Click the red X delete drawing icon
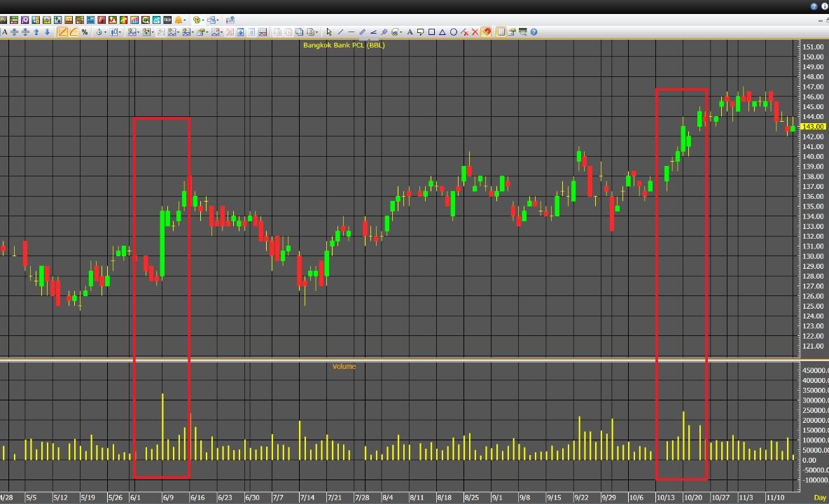 [475, 32]
